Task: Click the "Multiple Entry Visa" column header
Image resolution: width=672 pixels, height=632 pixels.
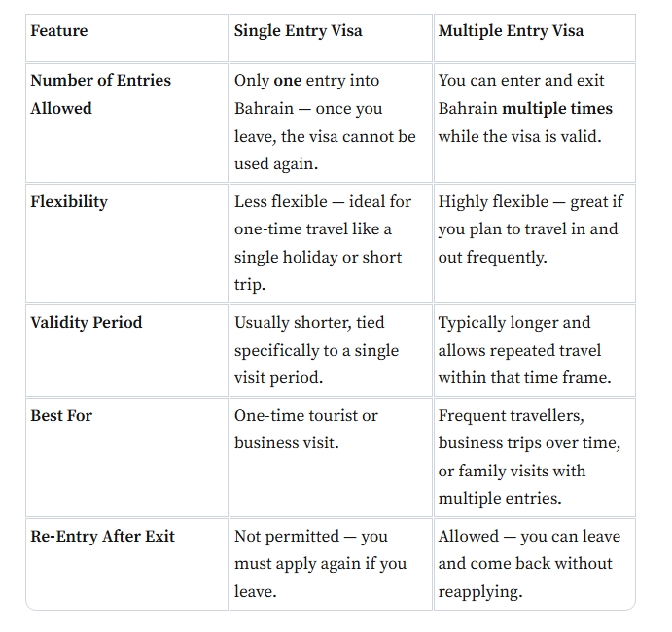Action: [511, 31]
